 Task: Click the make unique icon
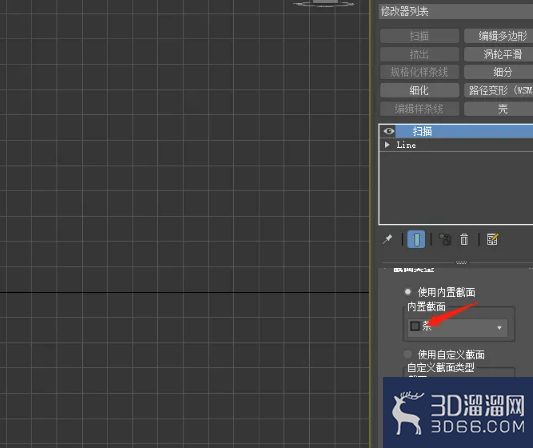[x=445, y=239]
